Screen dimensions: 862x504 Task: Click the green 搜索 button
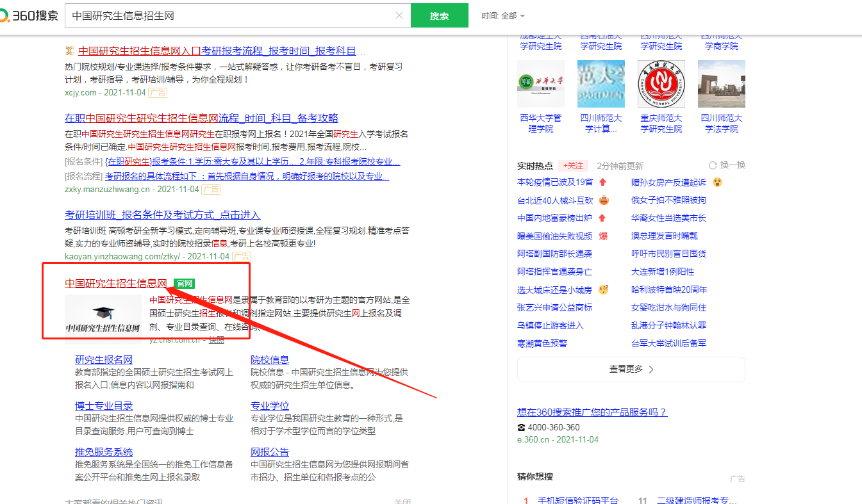[x=440, y=16]
